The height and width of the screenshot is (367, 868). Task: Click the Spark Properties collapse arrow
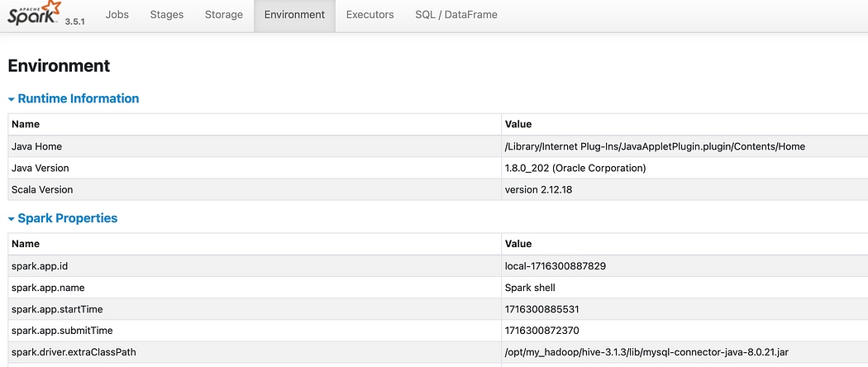(12, 219)
